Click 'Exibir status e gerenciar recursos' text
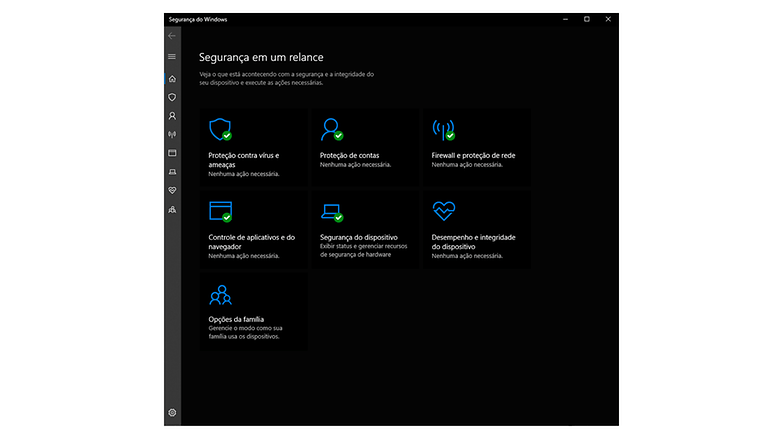 (364, 246)
